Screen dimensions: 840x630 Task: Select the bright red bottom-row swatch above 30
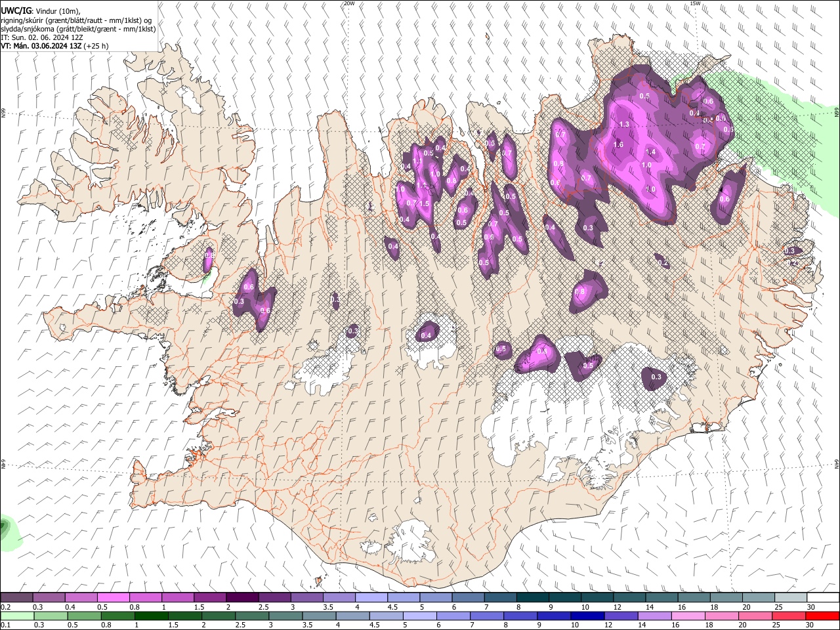click(823, 616)
